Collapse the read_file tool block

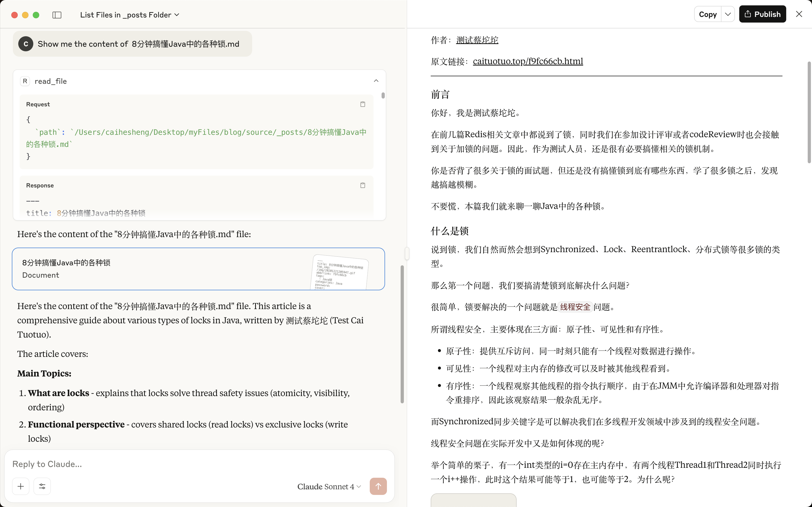(x=376, y=81)
